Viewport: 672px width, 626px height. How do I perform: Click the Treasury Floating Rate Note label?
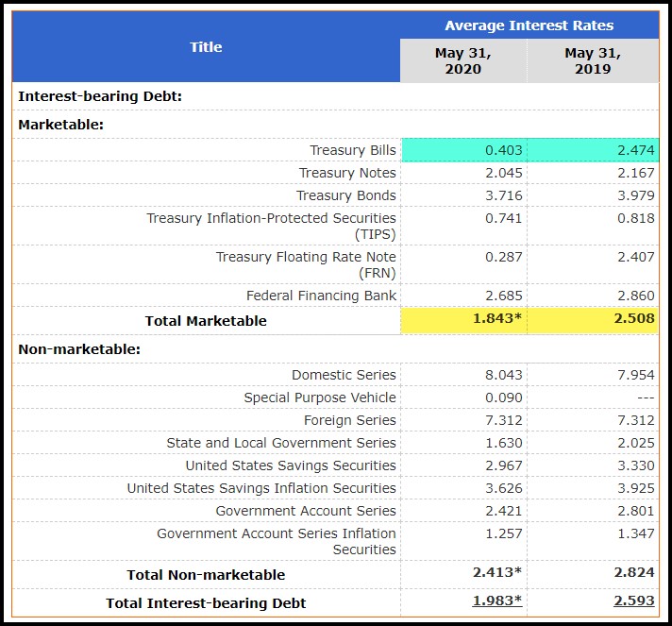(x=306, y=264)
